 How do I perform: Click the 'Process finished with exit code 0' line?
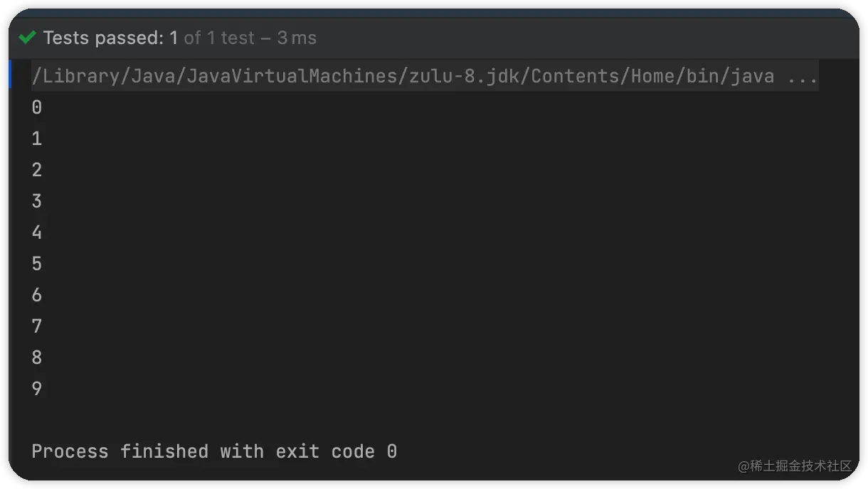click(x=213, y=451)
